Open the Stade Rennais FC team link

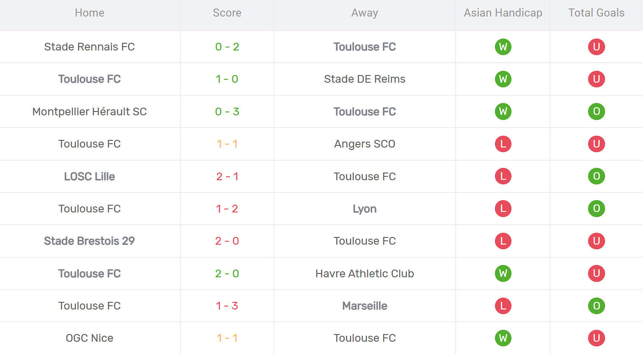pyautogui.click(x=89, y=47)
